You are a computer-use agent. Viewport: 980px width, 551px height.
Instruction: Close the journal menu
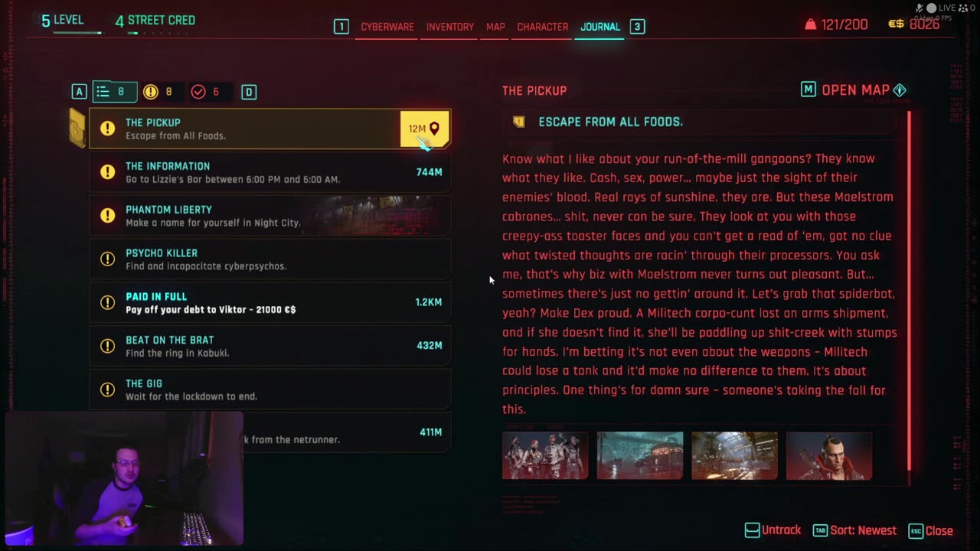(x=931, y=530)
